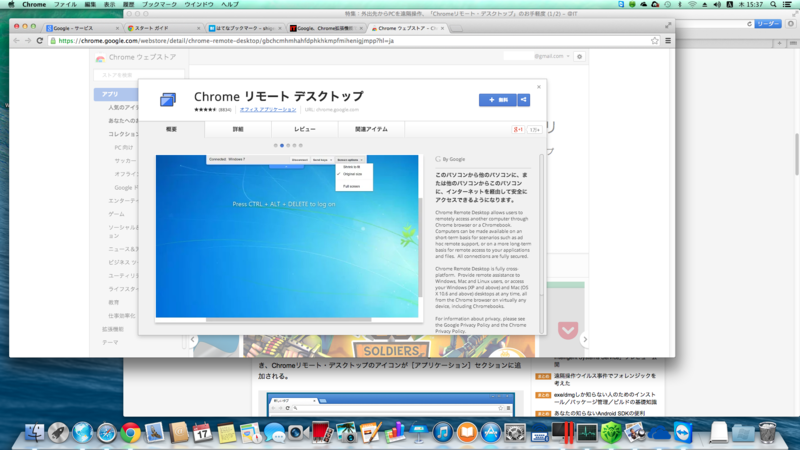Open 拡張機能 in store sidebar
This screenshot has height=450, width=800.
tap(113, 330)
